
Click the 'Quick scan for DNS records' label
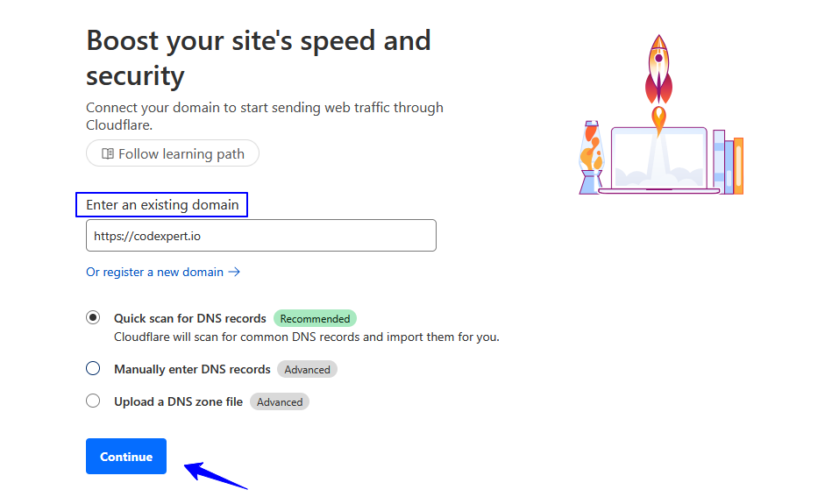coord(190,318)
